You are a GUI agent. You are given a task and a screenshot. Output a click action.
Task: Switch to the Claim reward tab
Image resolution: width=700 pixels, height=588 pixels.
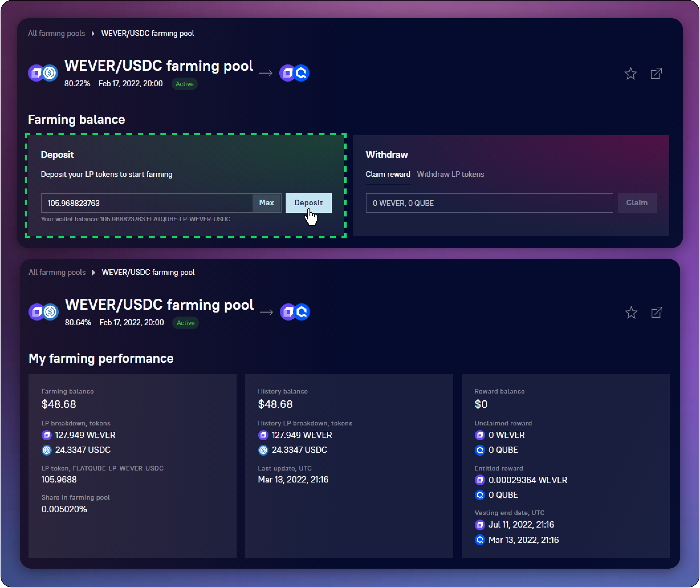tap(388, 174)
